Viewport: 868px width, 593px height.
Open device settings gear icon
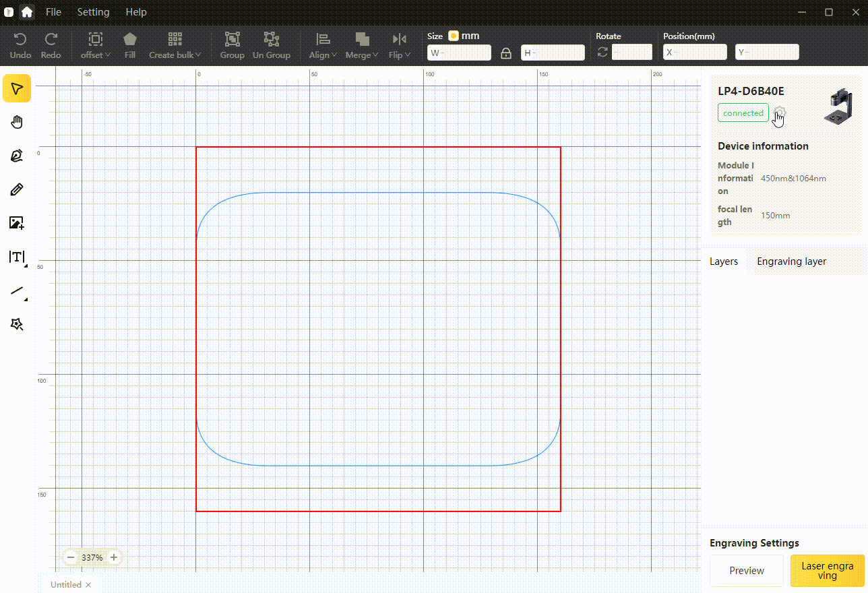pos(780,112)
